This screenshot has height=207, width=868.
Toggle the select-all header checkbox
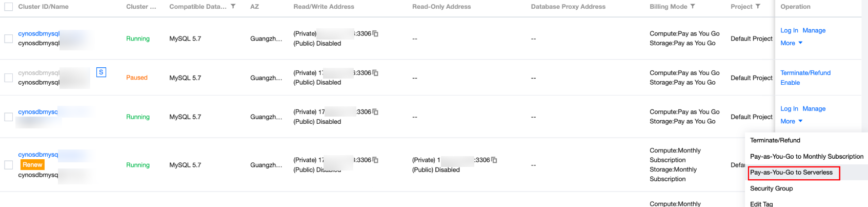(9, 7)
